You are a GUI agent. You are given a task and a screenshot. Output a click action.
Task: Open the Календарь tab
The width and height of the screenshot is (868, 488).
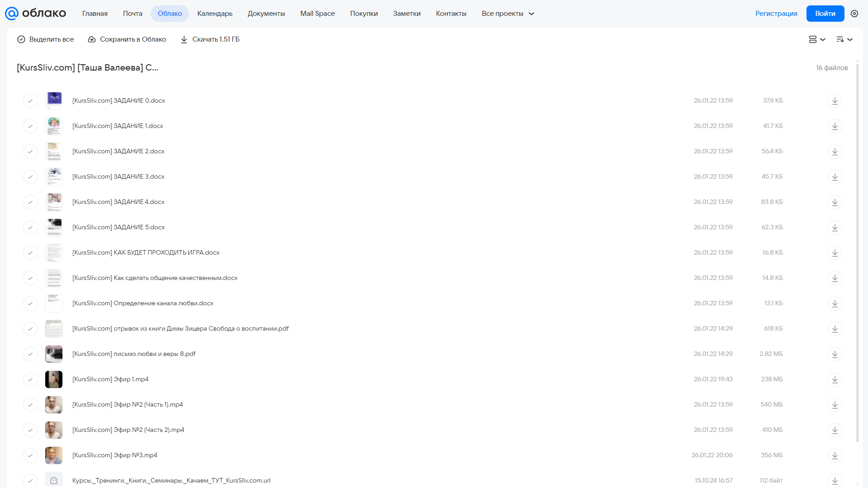[x=215, y=14]
